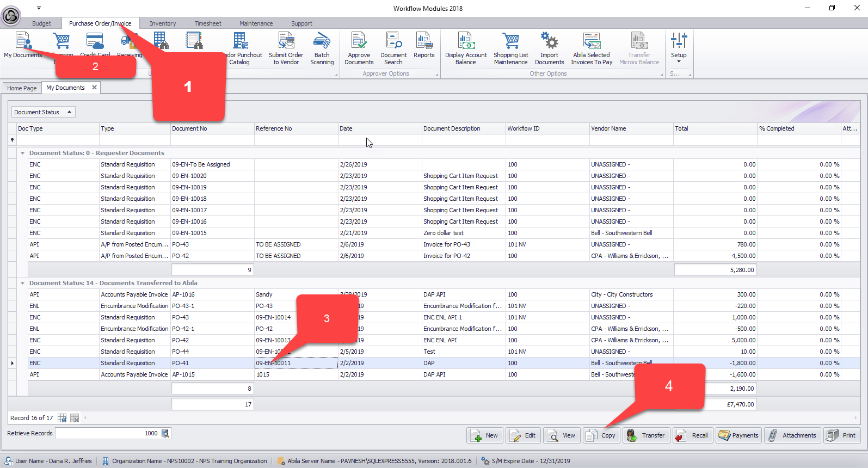868x468 pixels.
Task: Close the My Documents tab
Action: pos(94,88)
